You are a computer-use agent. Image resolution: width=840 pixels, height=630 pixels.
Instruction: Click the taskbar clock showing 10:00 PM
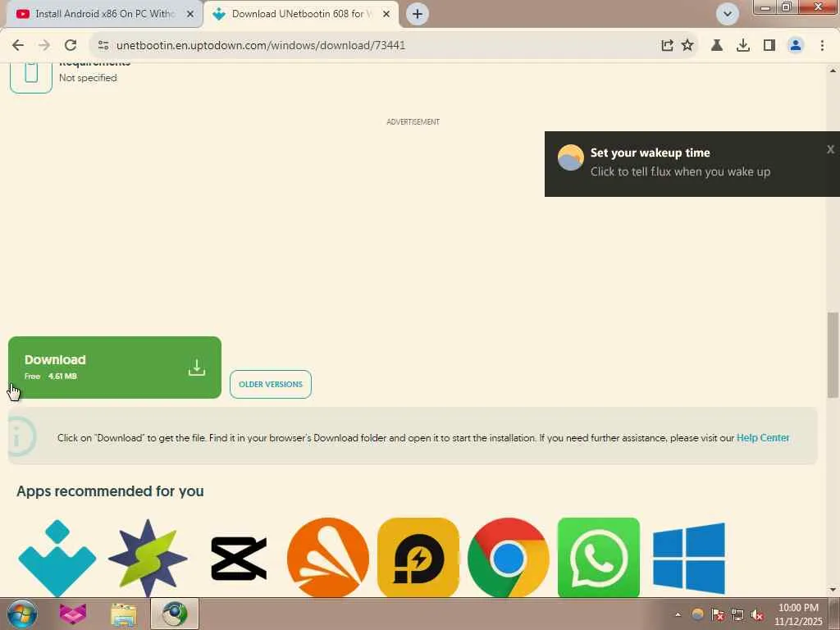tap(798, 614)
